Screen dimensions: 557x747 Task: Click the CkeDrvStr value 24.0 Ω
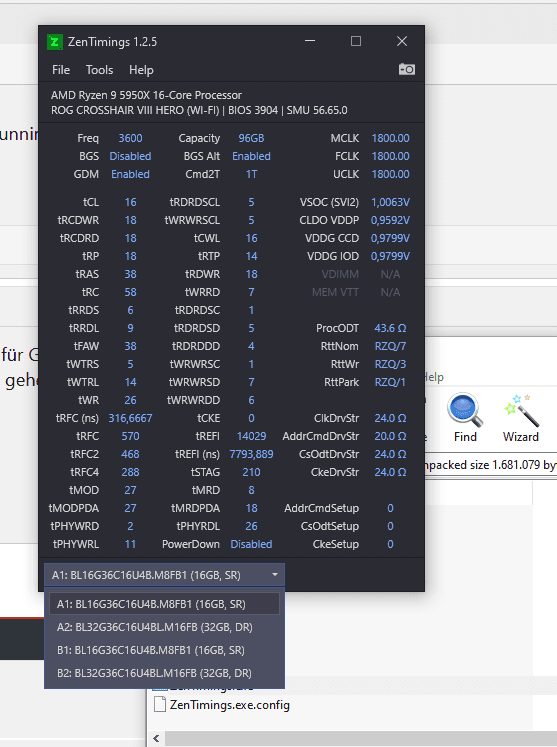coord(390,473)
